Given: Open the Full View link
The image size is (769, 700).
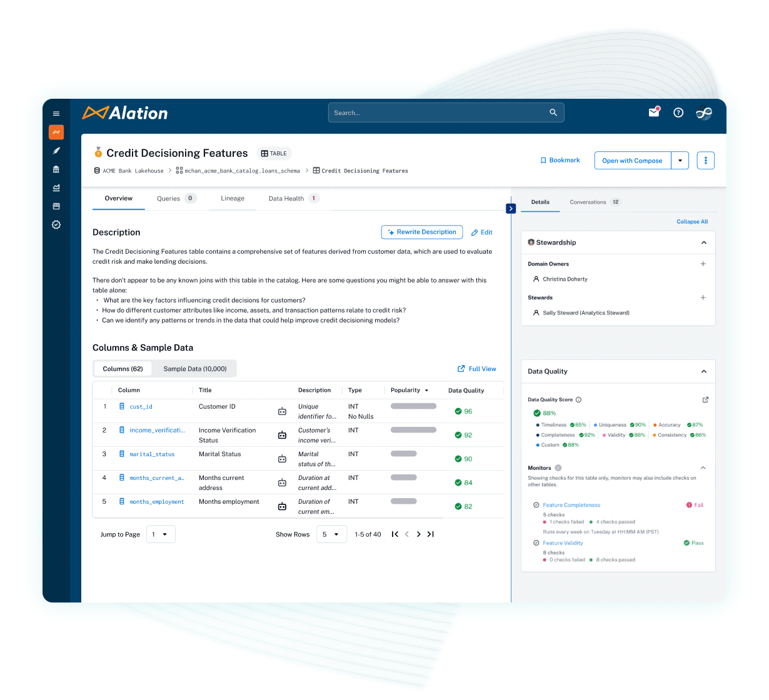Looking at the screenshot, I should tap(476, 369).
